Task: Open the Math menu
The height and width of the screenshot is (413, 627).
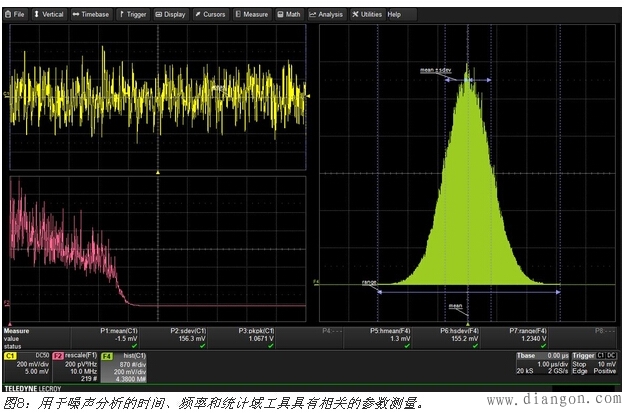Action: [x=289, y=15]
